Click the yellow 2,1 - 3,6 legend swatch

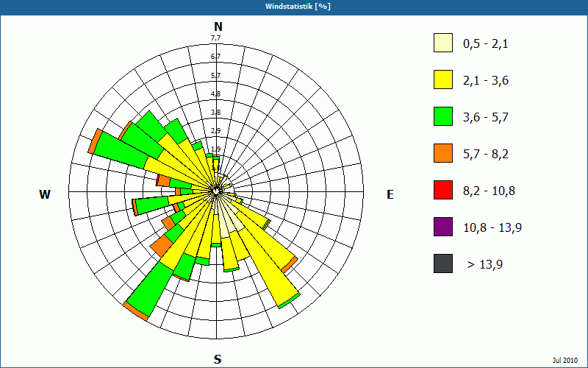pyautogui.click(x=443, y=79)
